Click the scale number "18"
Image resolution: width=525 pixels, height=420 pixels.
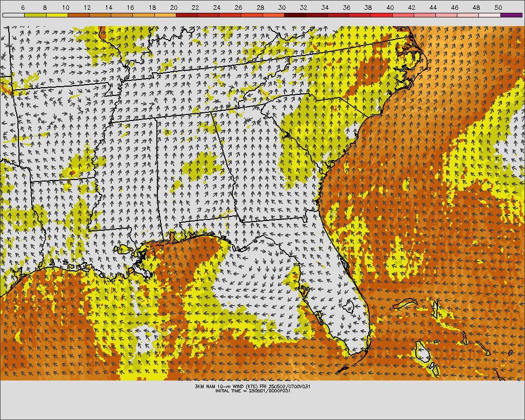(x=152, y=7)
